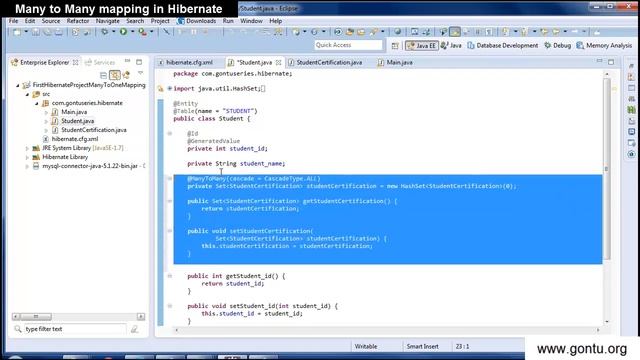Expand the Hibernate Library node
Viewport: 640px width, 360px height.
27,157
